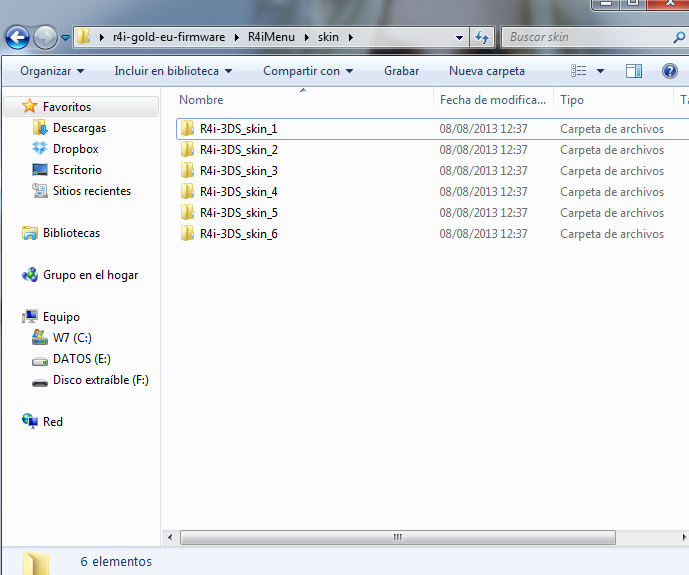This screenshot has width=689, height=575.
Task: Toggle the preview pane
Action: pos(634,71)
